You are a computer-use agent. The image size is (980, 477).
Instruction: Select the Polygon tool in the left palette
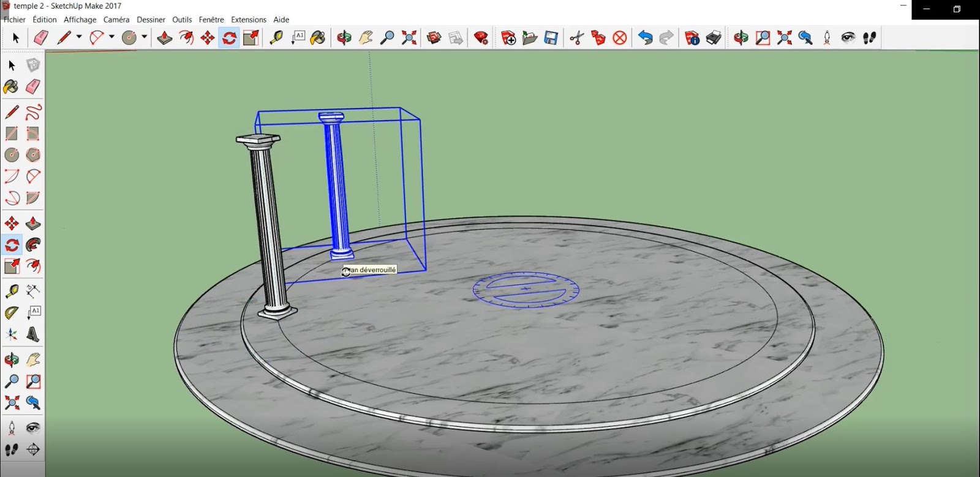point(33,155)
